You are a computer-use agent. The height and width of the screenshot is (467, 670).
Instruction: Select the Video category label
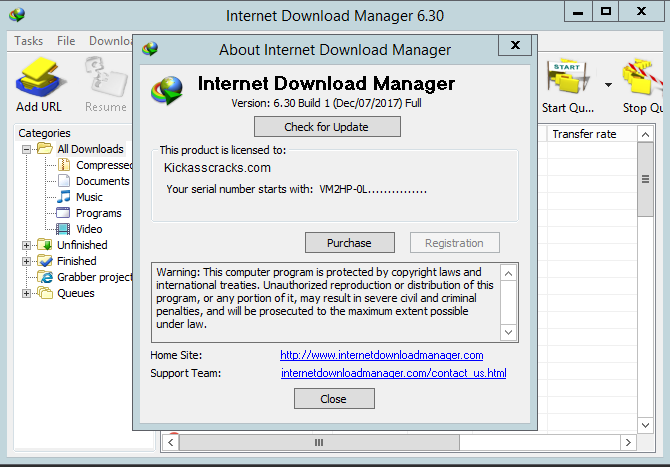click(89, 229)
